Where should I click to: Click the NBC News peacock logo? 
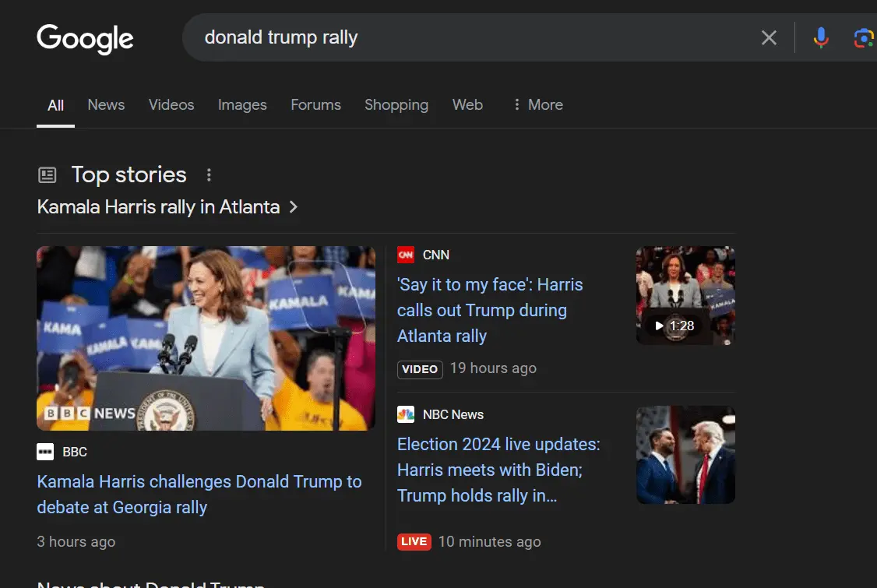tap(406, 414)
